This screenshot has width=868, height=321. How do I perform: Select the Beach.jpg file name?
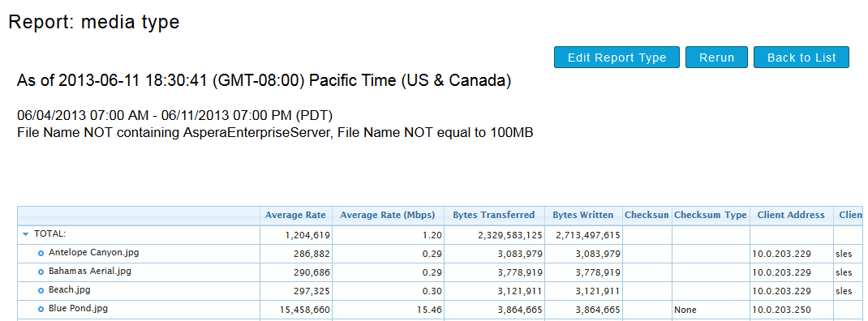coord(69,290)
